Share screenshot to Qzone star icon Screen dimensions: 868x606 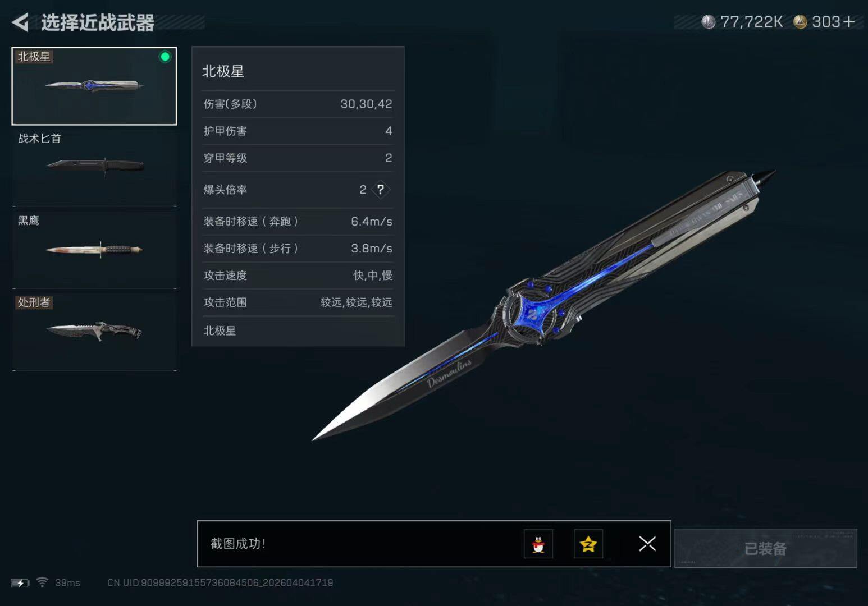tap(588, 544)
